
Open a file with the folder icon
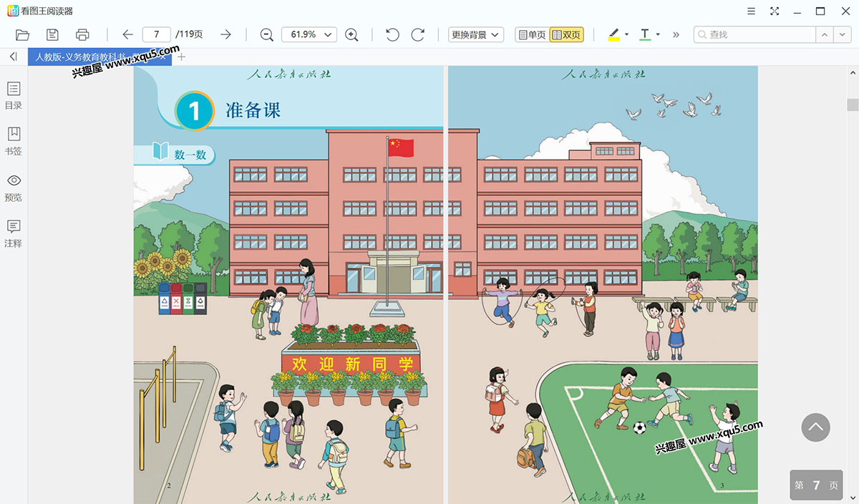(22, 34)
